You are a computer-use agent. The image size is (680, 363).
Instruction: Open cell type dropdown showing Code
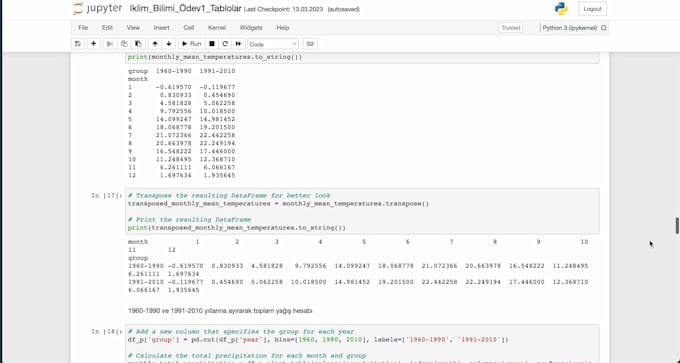[x=273, y=44]
